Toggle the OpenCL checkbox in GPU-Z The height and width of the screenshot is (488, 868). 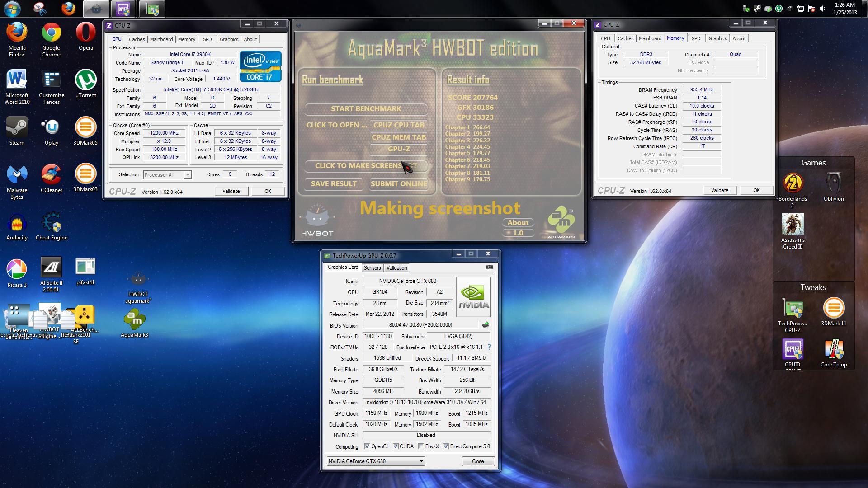367,446
